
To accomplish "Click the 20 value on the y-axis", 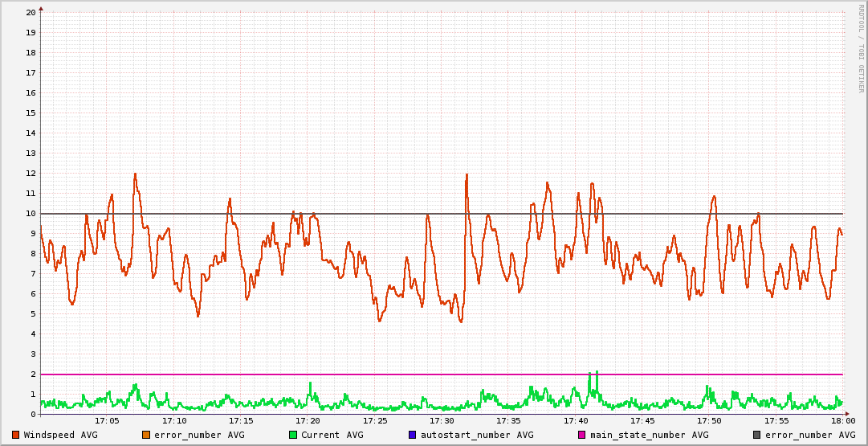I will (31, 13).
